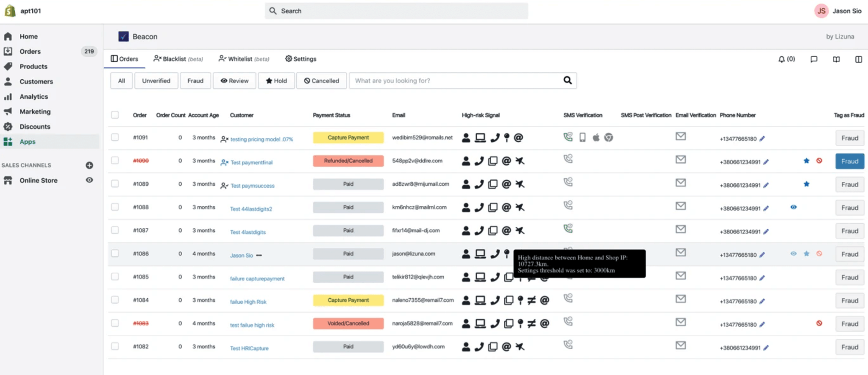Click red cancel icon on order #1083
The height and width of the screenshot is (375, 868).
819,323
